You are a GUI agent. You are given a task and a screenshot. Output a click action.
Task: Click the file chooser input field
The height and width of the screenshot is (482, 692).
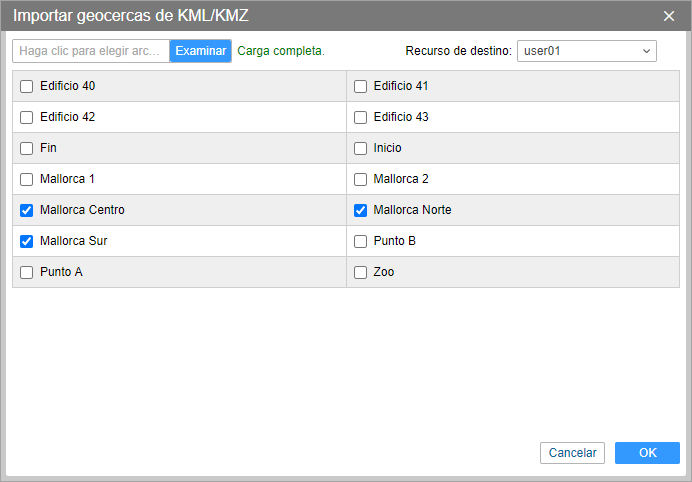click(x=91, y=51)
